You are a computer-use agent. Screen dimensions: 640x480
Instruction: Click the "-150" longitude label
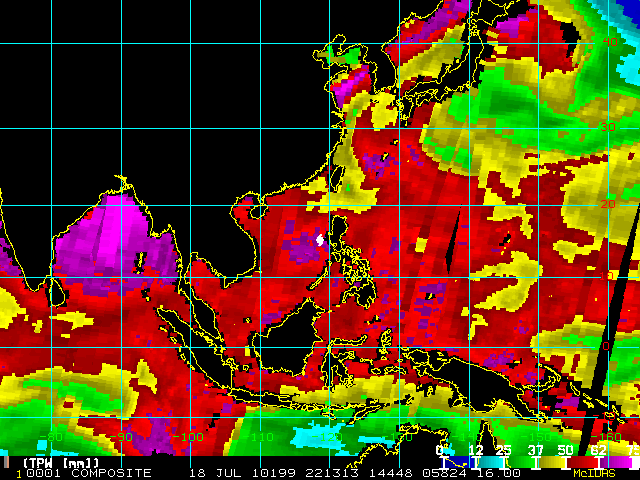coord(536,437)
